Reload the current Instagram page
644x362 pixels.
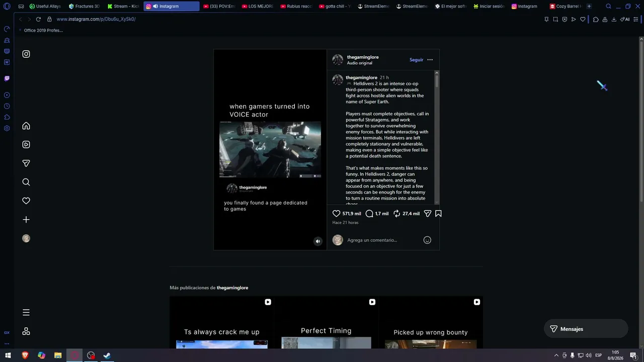[38, 19]
